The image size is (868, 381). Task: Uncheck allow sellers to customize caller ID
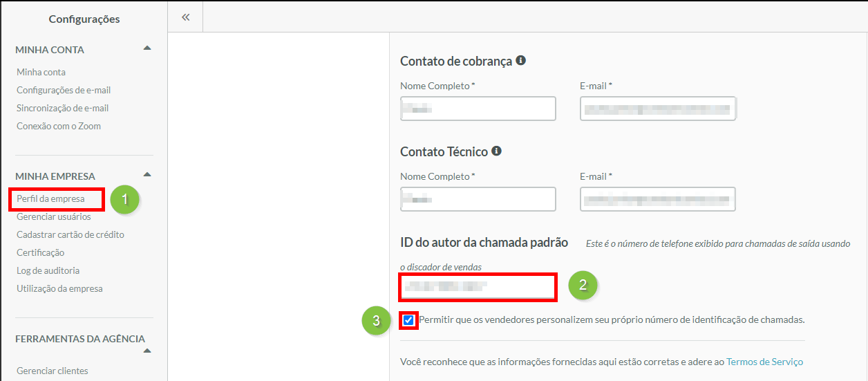[408, 320]
